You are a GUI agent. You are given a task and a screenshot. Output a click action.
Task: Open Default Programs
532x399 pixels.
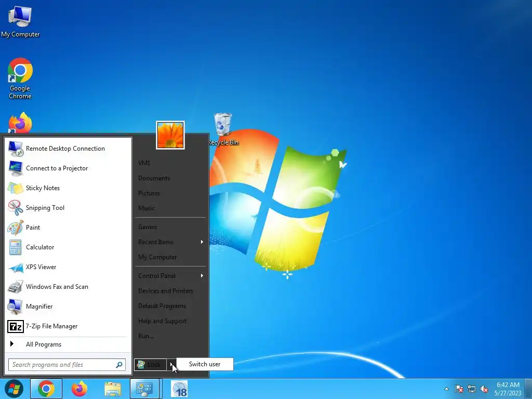pos(162,306)
